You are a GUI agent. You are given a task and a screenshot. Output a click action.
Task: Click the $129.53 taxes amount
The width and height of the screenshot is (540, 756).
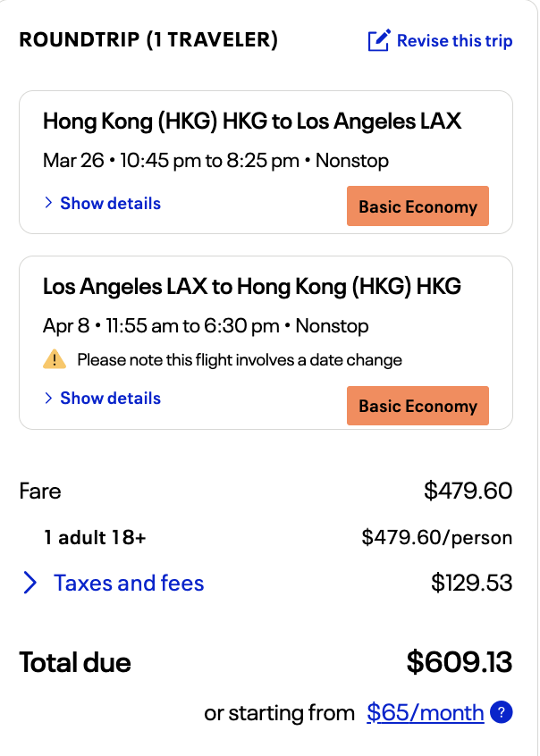tap(471, 584)
